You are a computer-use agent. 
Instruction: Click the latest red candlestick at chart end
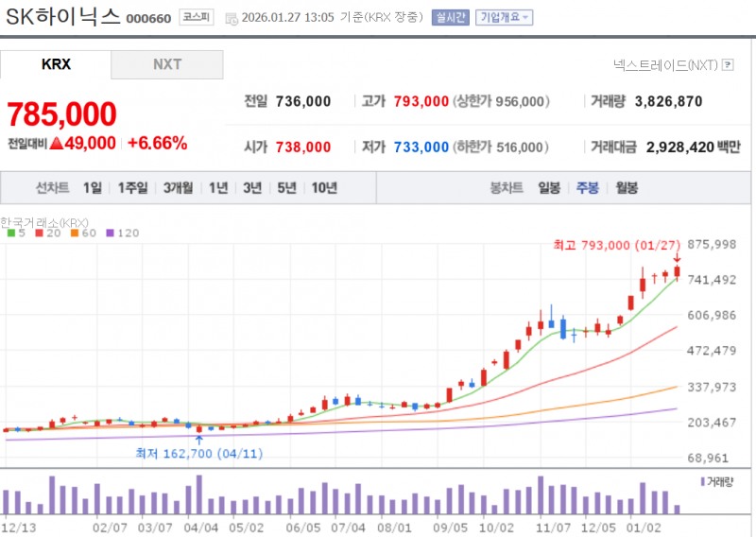click(677, 272)
